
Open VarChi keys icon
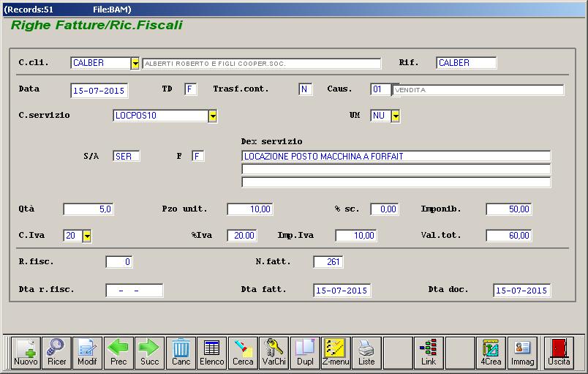click(x=274, y=353)
